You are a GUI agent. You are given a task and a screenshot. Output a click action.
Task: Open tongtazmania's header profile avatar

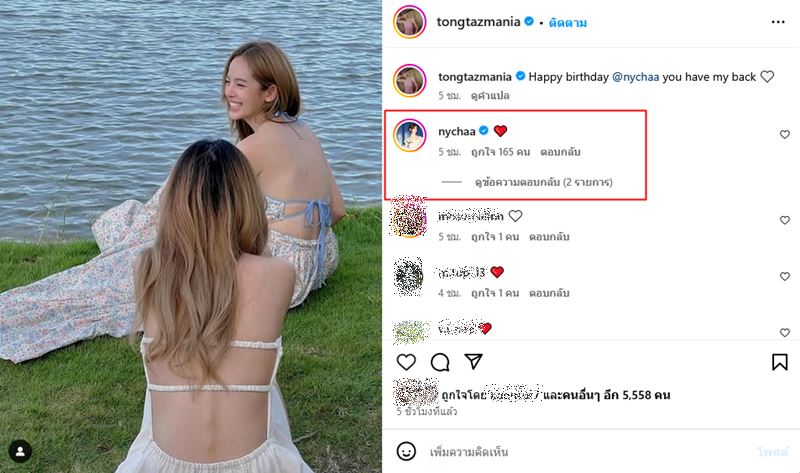click(x=410, y=22)
